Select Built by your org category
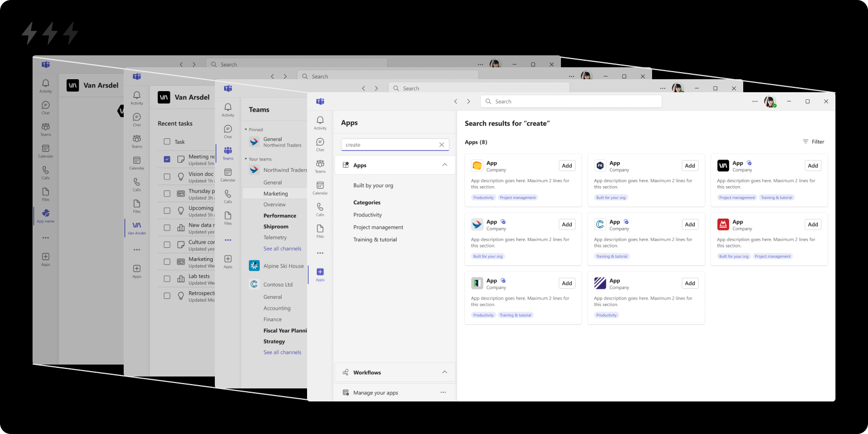 tap(373, 186)
